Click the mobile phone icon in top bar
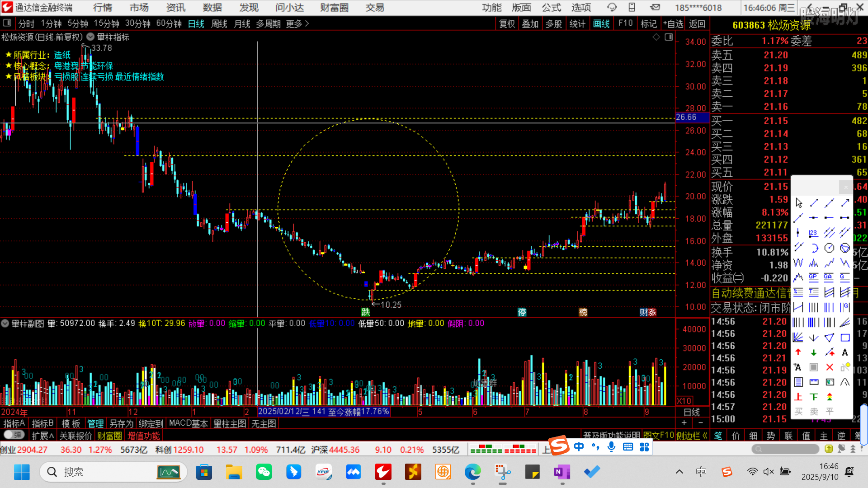Viewport: 868px width, 488px height. click(x=632, y=8)
